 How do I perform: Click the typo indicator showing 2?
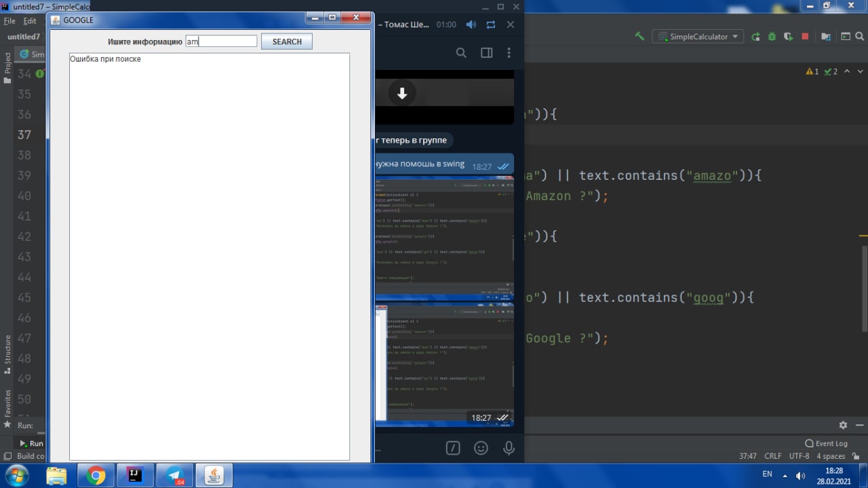(831, 71)
